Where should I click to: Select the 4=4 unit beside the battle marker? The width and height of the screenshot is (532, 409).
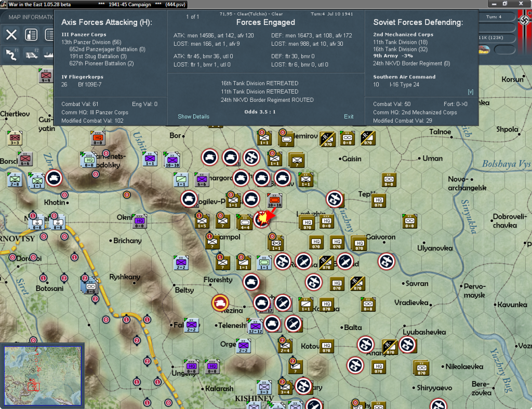(244, 221)
